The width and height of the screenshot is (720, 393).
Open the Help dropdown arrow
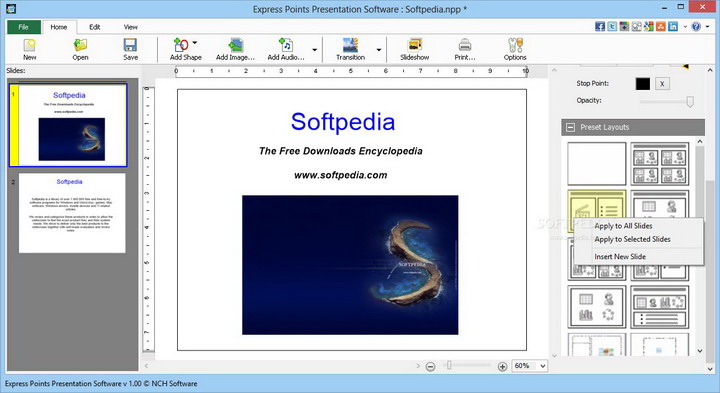[708, 27]
